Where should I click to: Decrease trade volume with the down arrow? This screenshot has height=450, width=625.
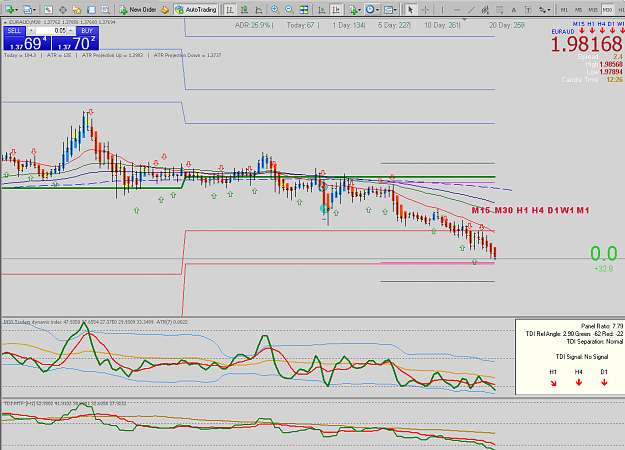point(31,31)
